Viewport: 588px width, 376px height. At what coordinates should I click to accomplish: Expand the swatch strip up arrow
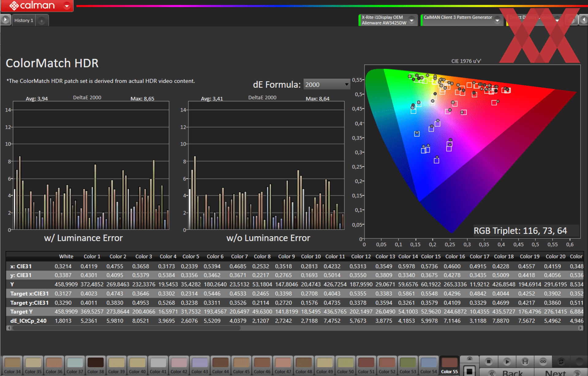[469, 359]
